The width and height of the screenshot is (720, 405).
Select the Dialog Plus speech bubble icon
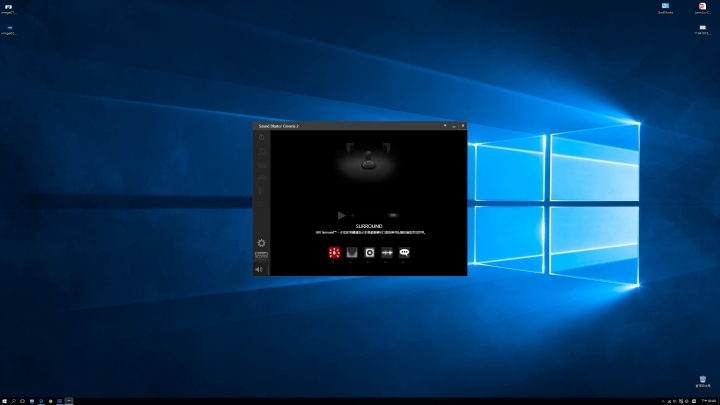(404, 252)
